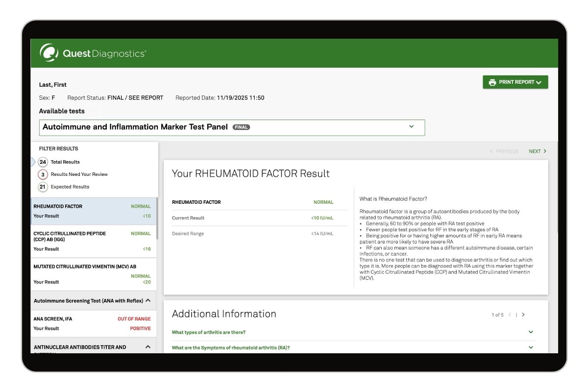Open the Print Report dropdown

click(x=539, y=82)
